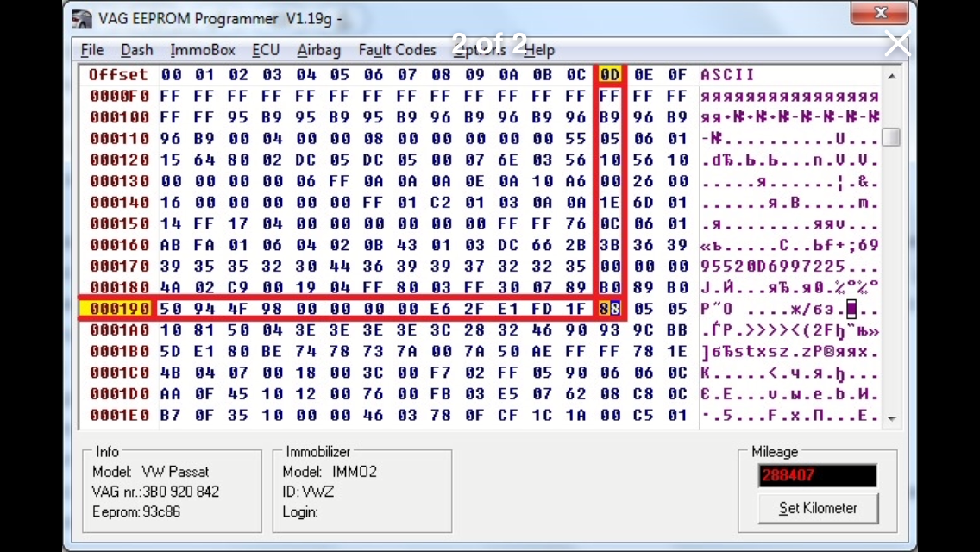Click byte C9 in row 000180

pos(238,287)
